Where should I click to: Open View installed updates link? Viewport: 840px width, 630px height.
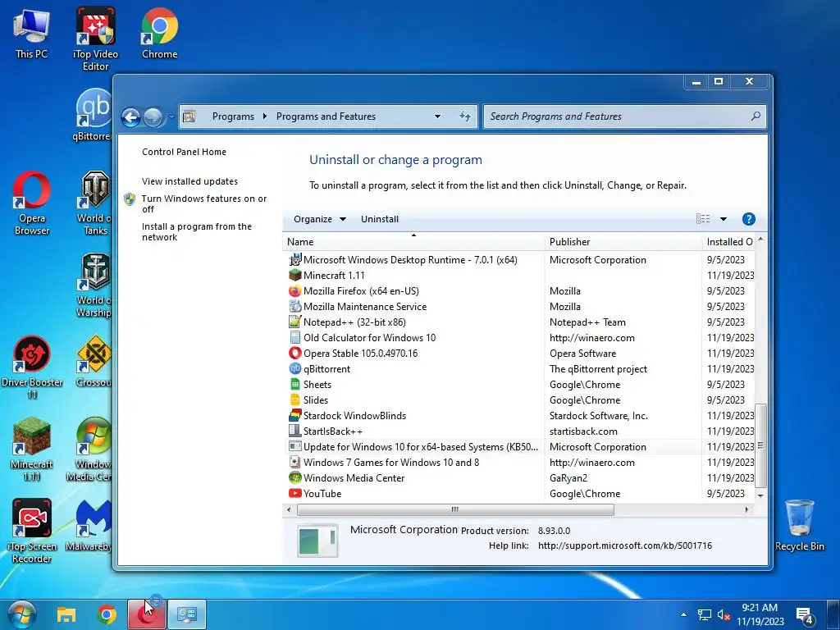[x=189, y=181]
